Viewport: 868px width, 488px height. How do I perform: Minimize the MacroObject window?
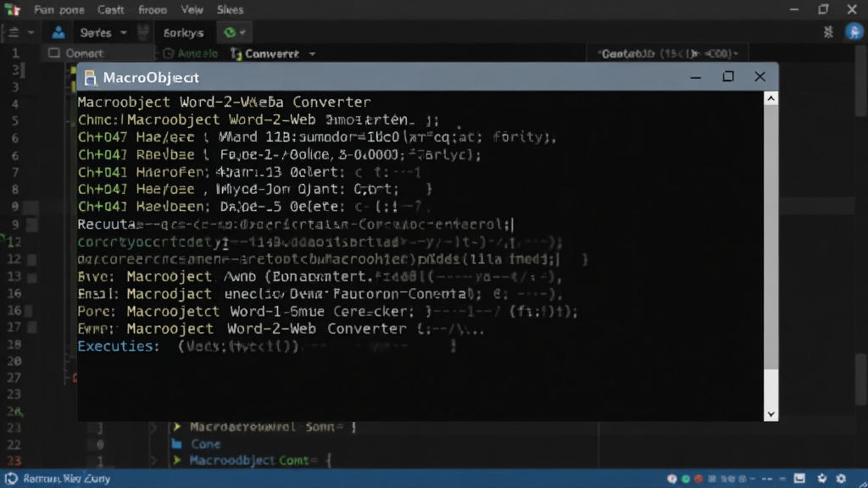pos(696,78)
